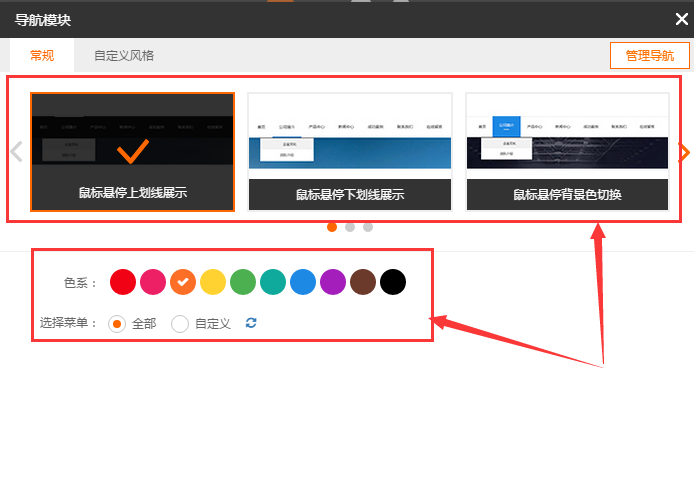
Task: Select the black color swatch
Action: click(393, 282)
